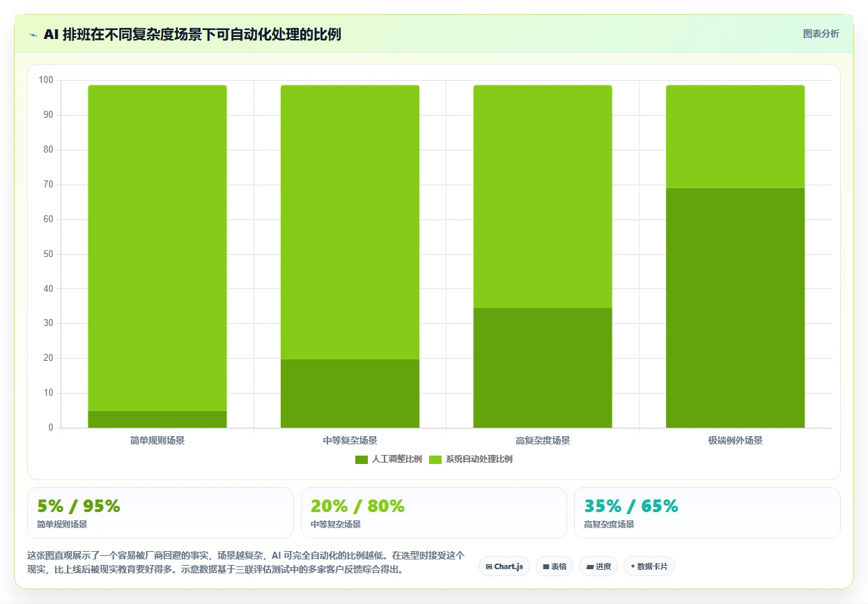Click the 中等复杂场景 x-axis label
Viewport: 868px width, 604px height.
click(x=350, y=440)
